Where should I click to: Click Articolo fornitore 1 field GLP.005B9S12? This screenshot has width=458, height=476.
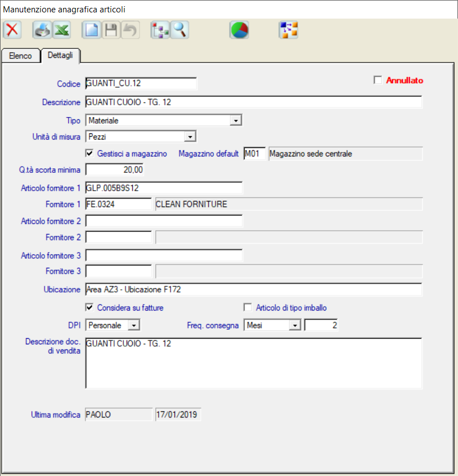(x=164, y=188)
